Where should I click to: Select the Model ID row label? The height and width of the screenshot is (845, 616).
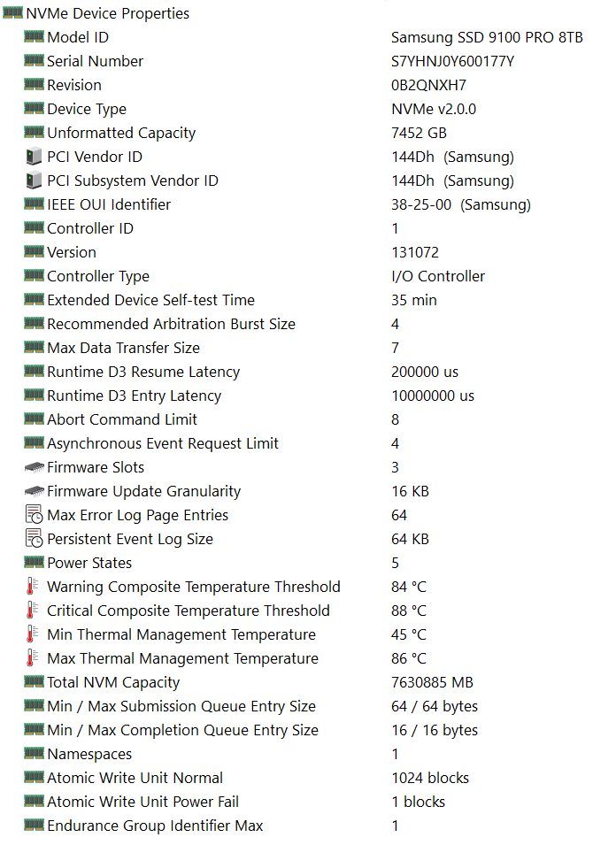coord(78,37)
